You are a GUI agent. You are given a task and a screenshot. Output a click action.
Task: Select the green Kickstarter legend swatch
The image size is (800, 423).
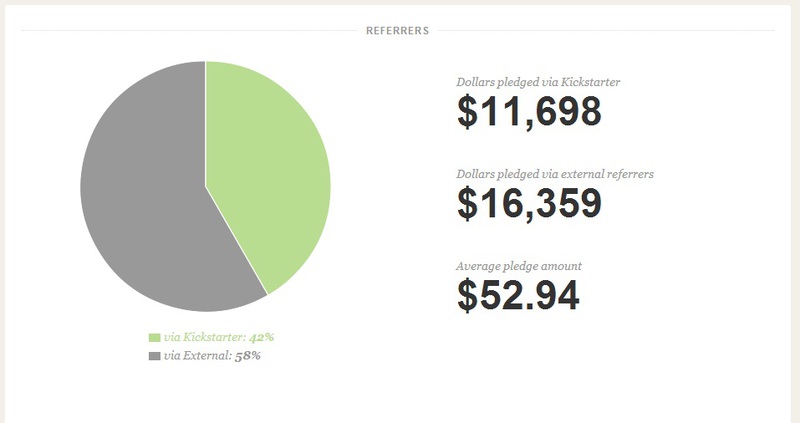(x=154, y=338)
